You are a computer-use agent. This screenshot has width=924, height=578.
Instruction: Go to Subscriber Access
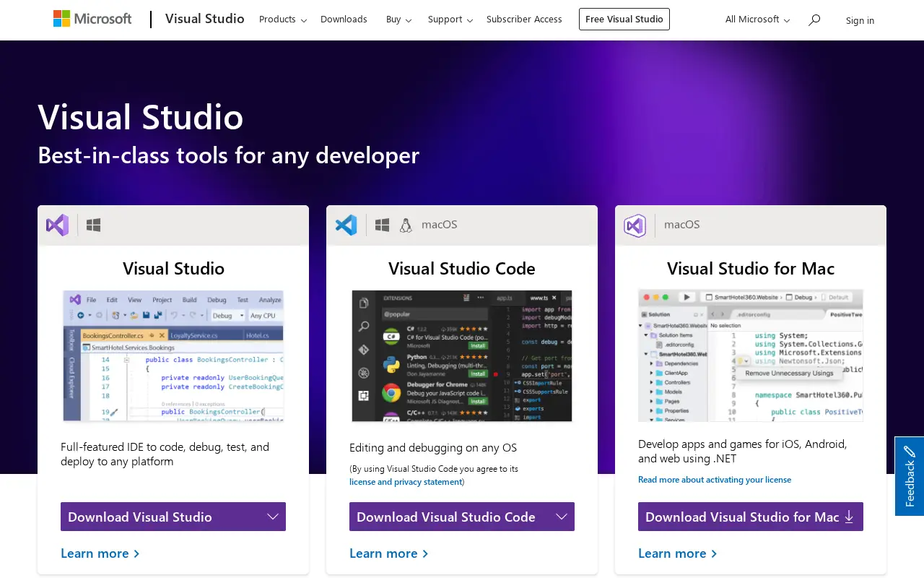524,20
